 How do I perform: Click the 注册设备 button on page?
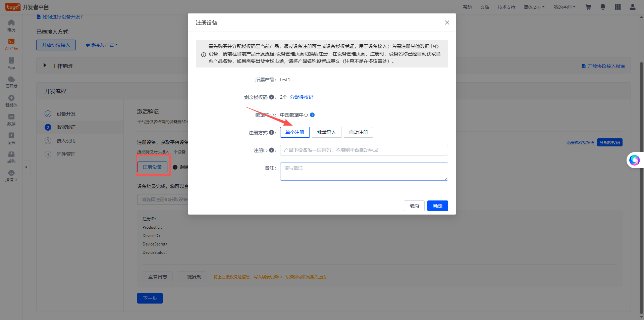point(152,167)
